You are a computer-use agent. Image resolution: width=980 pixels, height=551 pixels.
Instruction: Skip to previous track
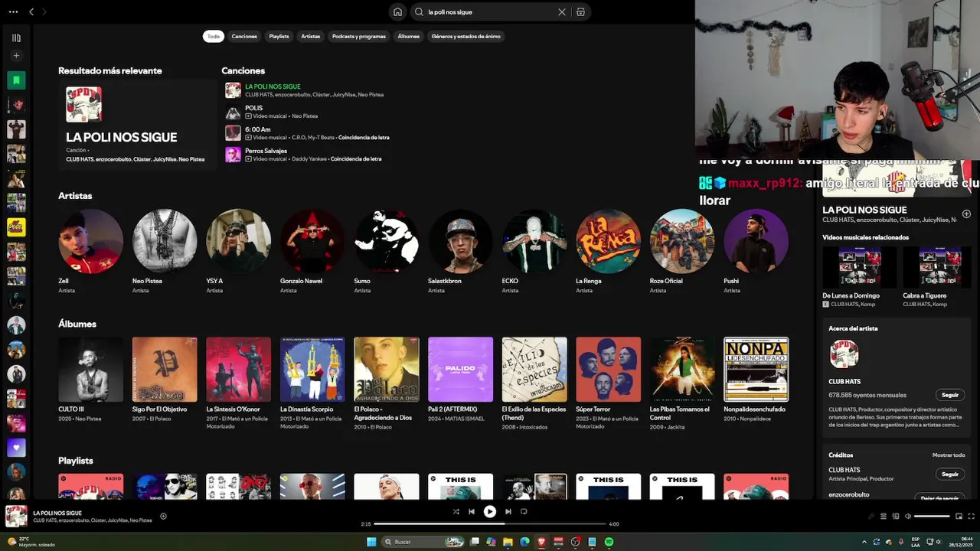click(472, 511)
